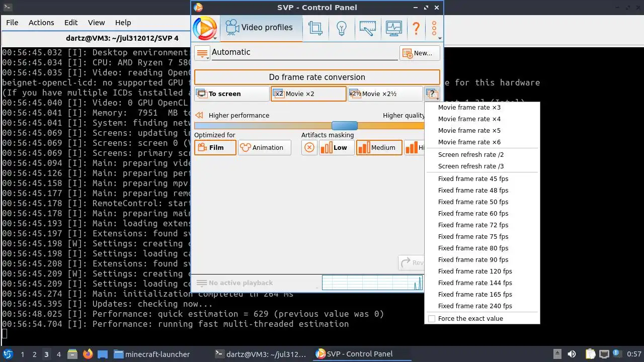Choose Fixed frame rate 80 fps

click(x=482, y=248)
